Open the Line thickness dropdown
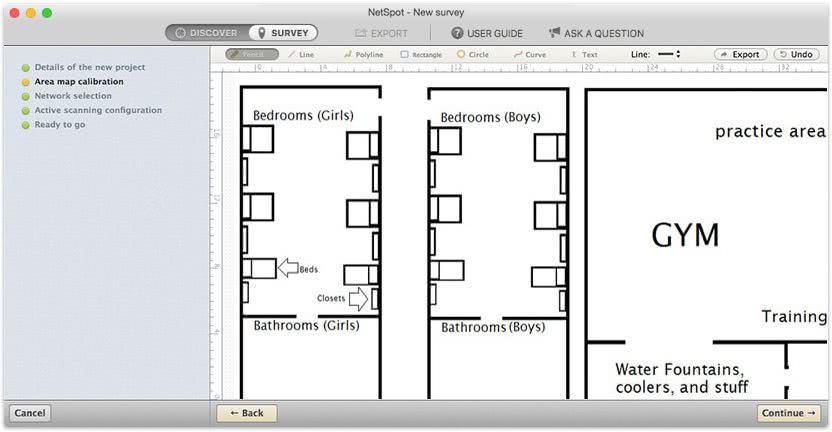Viewport: 832px width, 432px height. 669,54
